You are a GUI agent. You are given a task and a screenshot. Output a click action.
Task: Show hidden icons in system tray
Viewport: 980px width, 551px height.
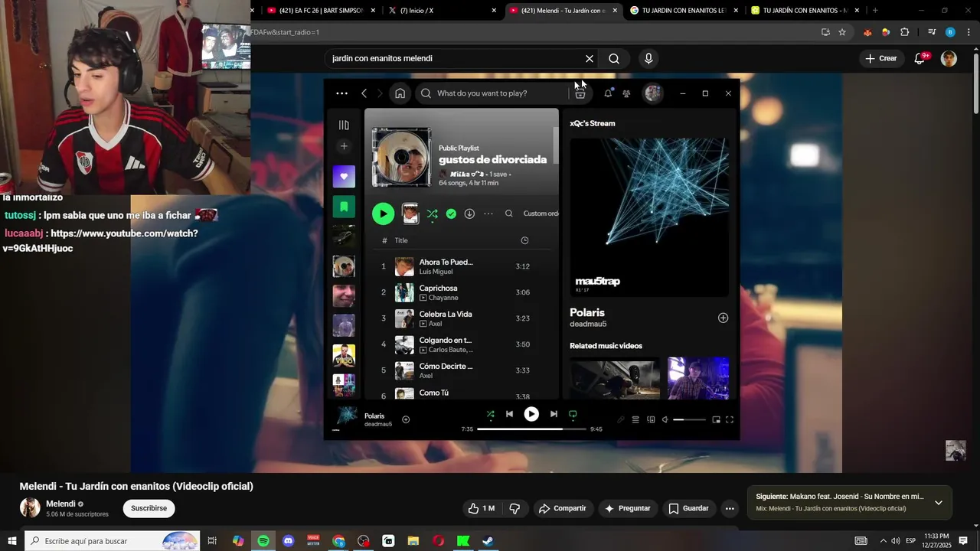[883, 541]
